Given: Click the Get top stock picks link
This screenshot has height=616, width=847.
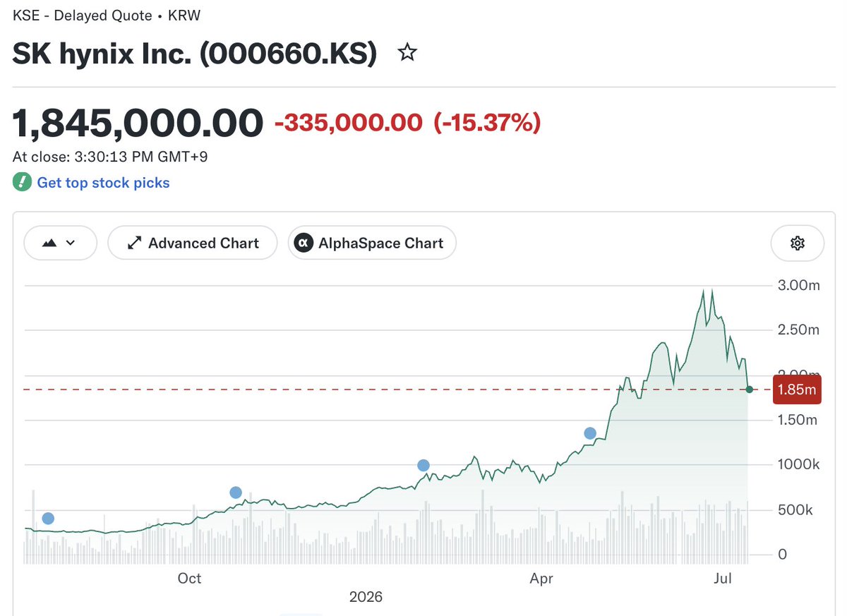Looking at the screenshot, I should [103, 183].
